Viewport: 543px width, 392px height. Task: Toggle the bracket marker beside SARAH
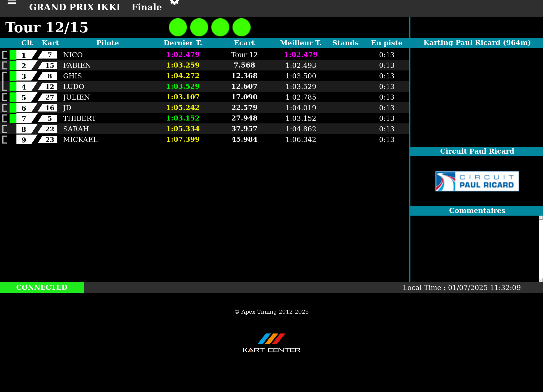point(5,129)
